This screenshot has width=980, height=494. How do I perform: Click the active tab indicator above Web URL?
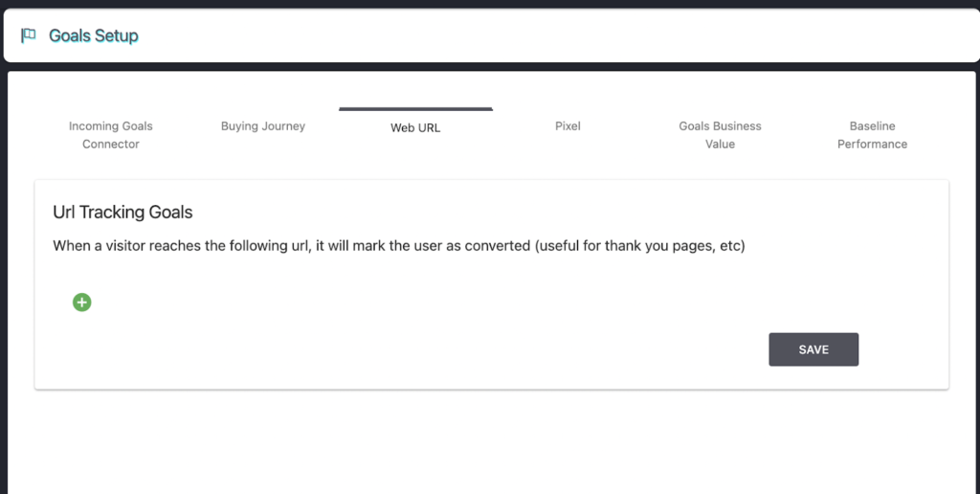tap(415, 109)
